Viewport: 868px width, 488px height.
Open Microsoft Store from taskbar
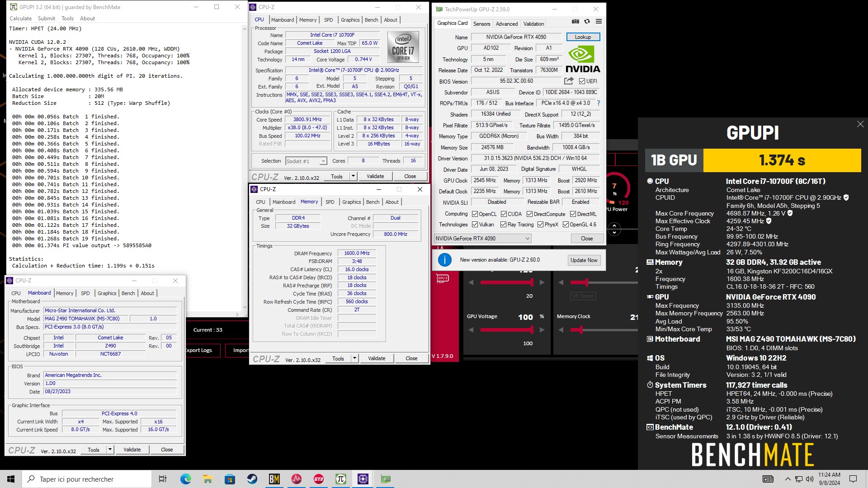coord(230,479)
